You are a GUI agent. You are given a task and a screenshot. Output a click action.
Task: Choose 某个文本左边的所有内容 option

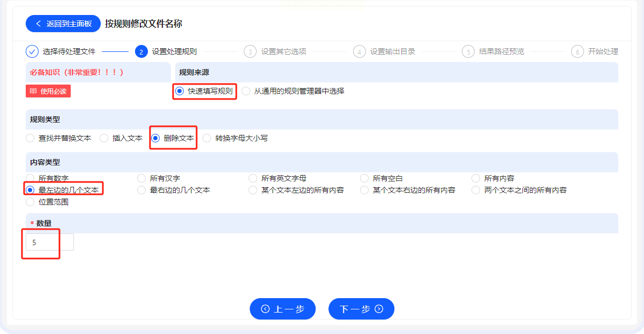296,190
